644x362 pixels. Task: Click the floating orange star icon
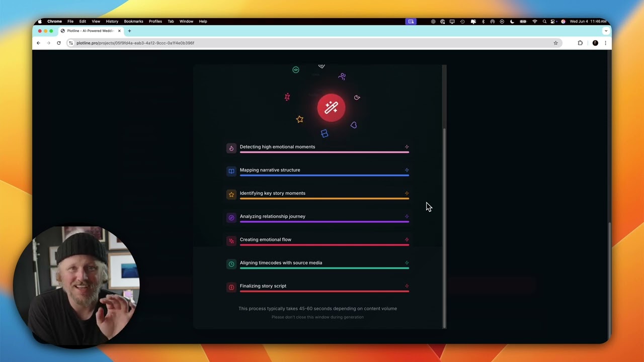(300, 119)
